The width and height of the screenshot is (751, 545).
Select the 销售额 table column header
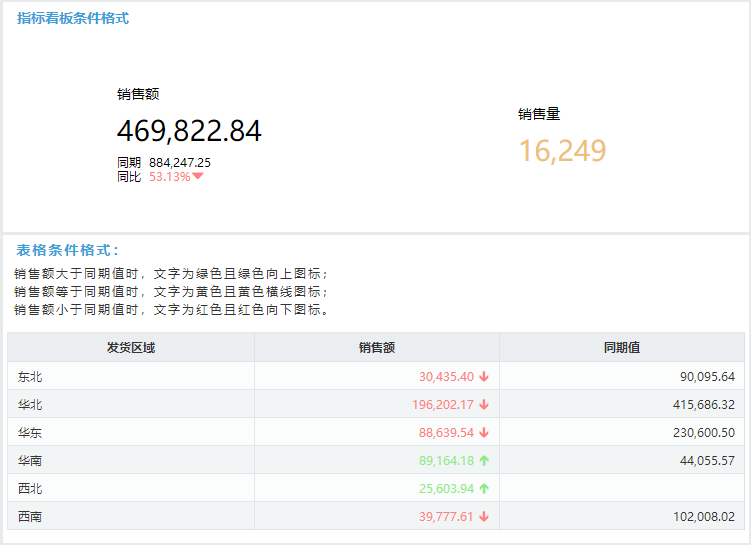pos(377,347)
